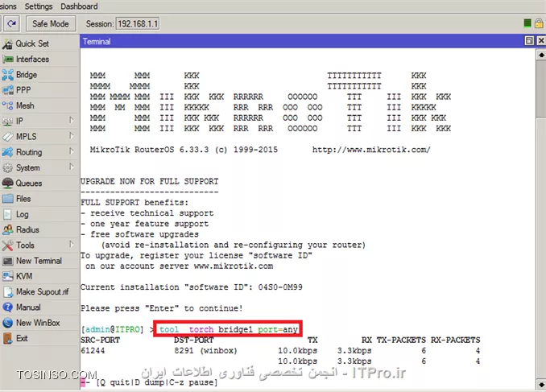Click the Tools icon in sidebar
The width and height of the screenshot is (546, 392).
[x=8, y=246]
